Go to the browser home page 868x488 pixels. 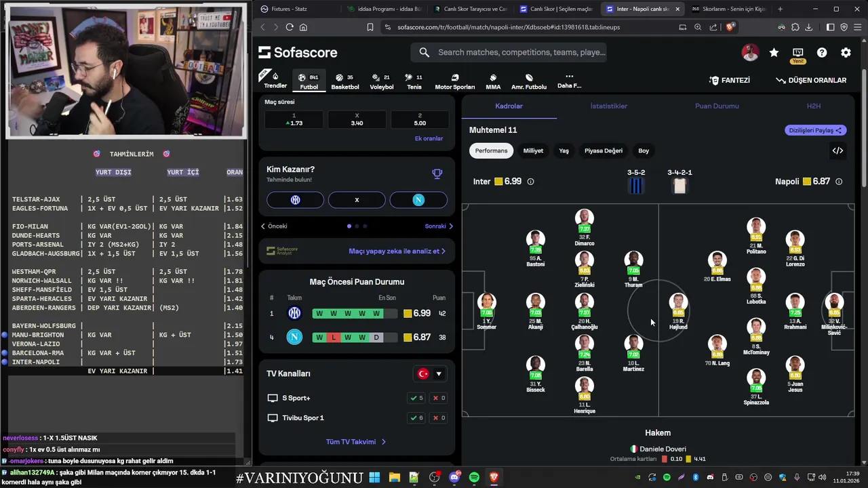coord(303,27)
